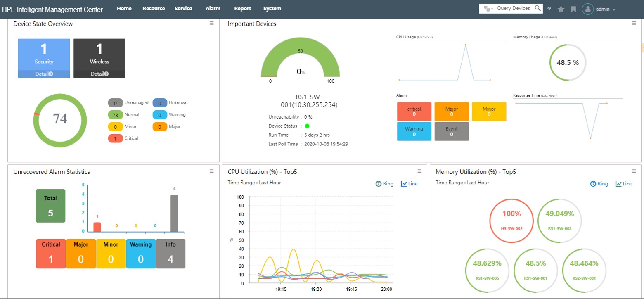Switch CPU Utilization chart to Ring view

[384, 184]
